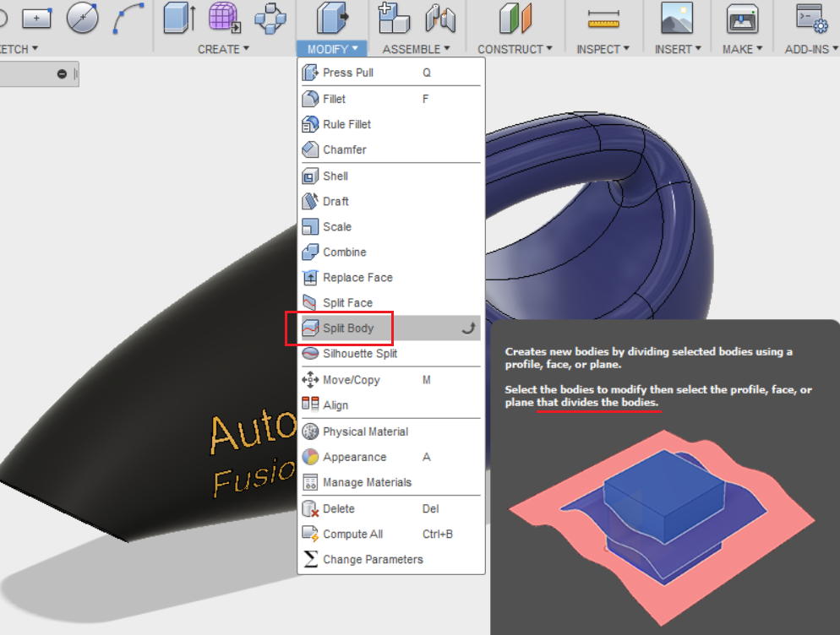The height and width of the screenshot is (635, 840).
Task: Expand the ASSEMBLE dropdown
Action: tap(416, 49)
